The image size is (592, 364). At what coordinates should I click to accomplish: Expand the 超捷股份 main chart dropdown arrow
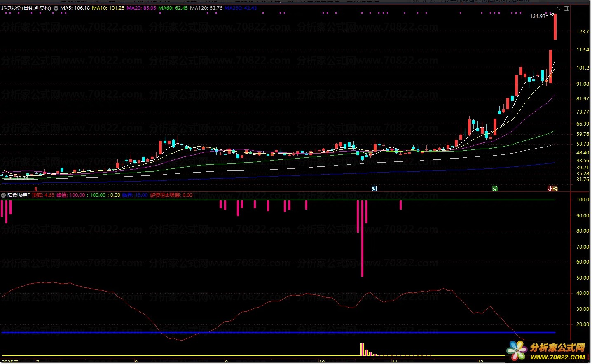pos(56,8)
